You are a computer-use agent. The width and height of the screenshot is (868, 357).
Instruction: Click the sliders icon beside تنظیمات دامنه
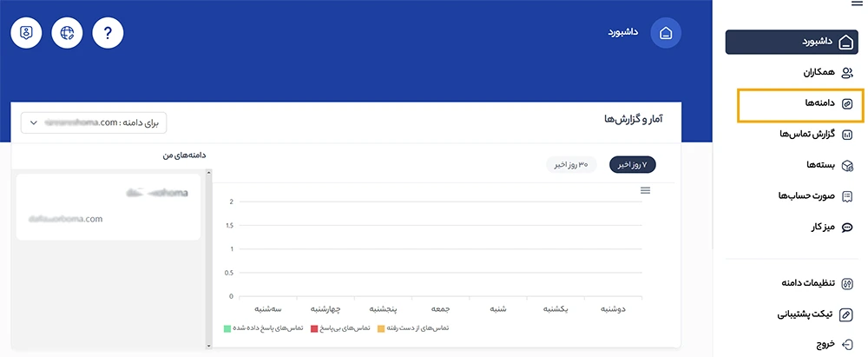[847, 284]
